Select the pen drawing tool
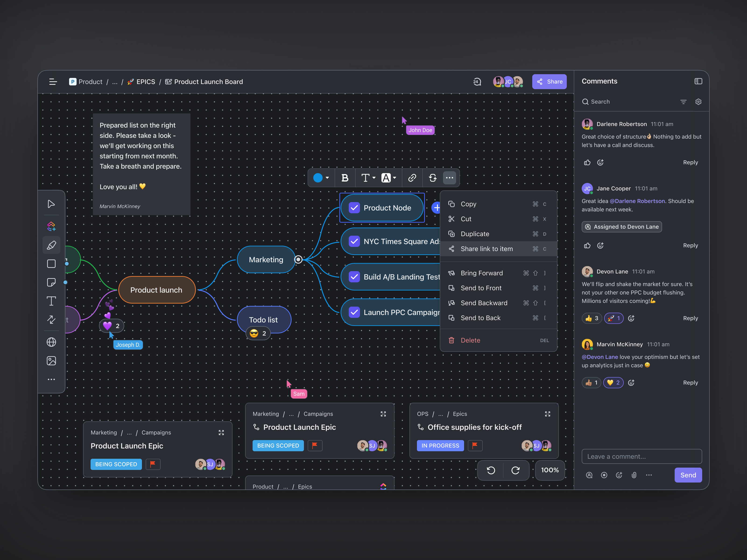This screenshot has width=747, height=560. coord(51,245)
